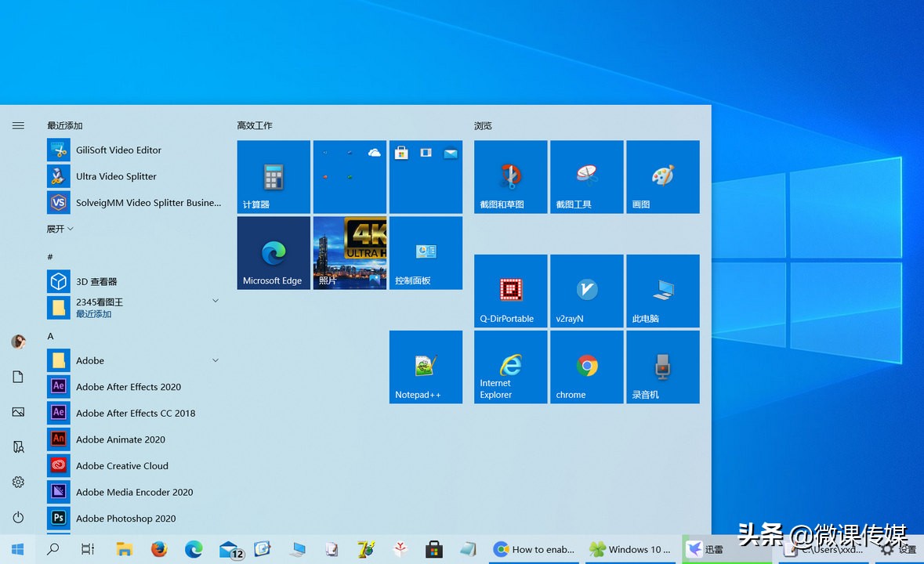Open Q-DirPortable from its tile

[510, 291]
